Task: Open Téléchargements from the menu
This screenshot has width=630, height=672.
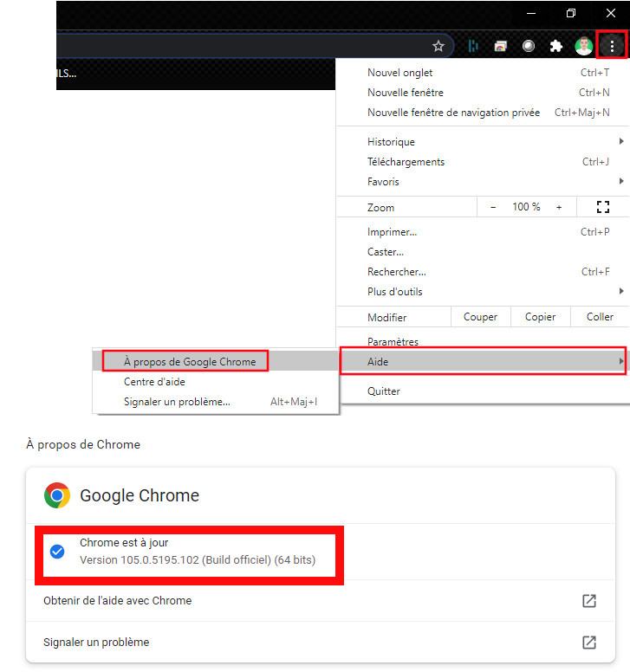Action: (483, 162)
